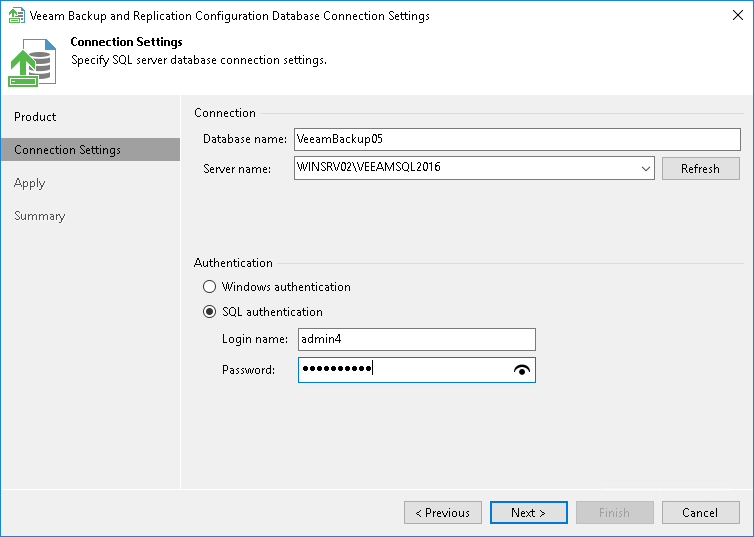Image resolution: width=754 pixels, height=537 pixels.
Task: Select Windows authentication radio button
Action: point(209,287)
